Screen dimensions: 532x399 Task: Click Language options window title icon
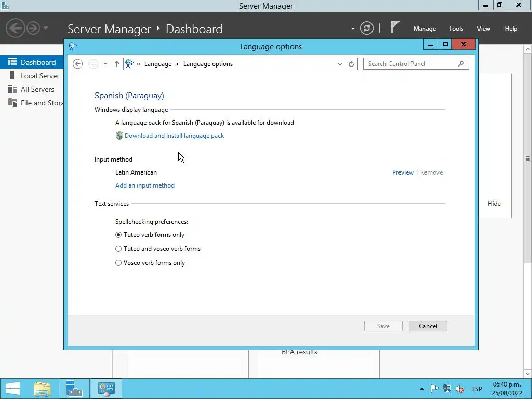(x=73, y=46)
